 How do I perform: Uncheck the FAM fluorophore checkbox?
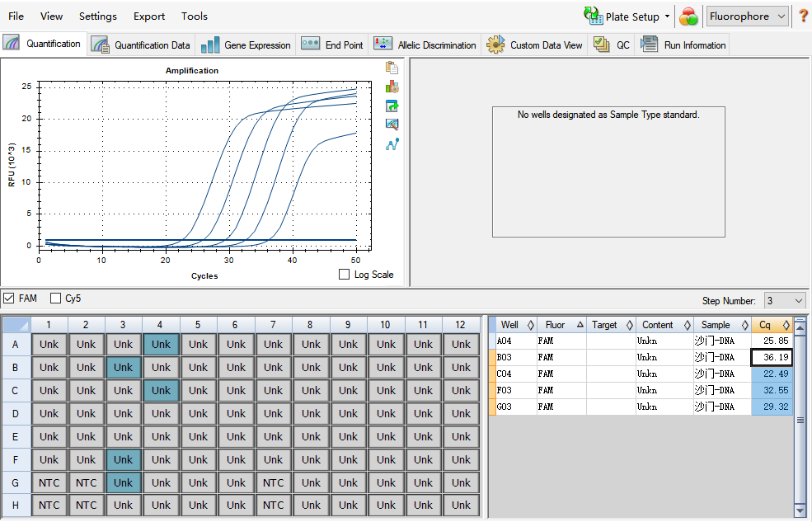(x=9, y=299)
